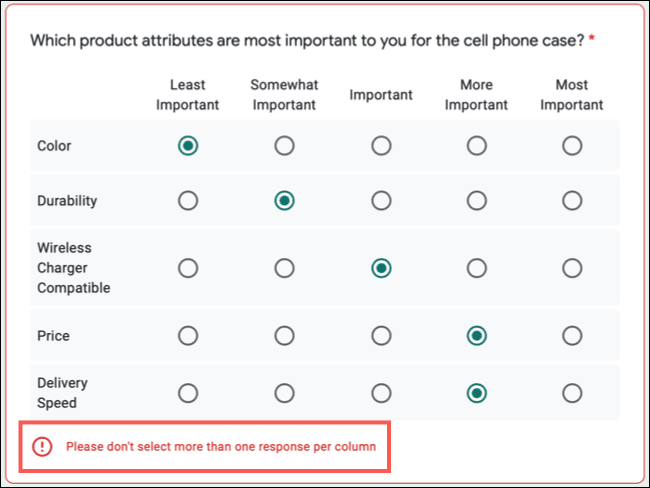Select Somewhat Important for Price

point(285,336)
